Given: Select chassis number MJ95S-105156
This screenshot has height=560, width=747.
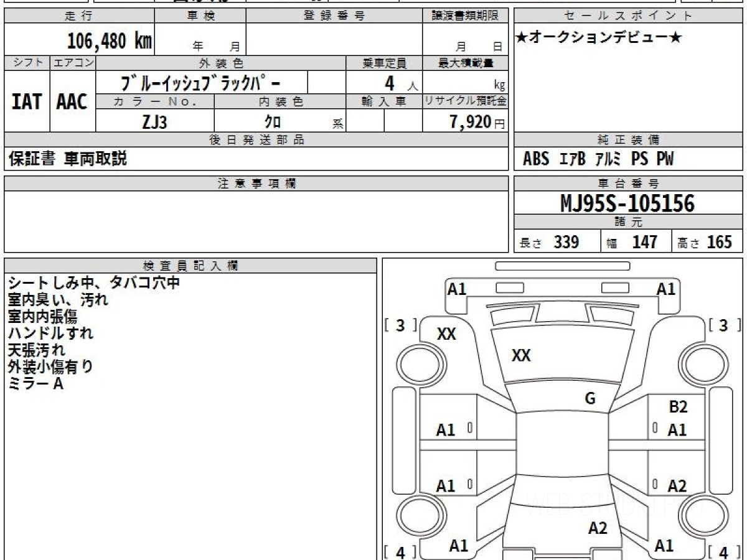Looking at the screenshot, I should (x=627, y=203).
